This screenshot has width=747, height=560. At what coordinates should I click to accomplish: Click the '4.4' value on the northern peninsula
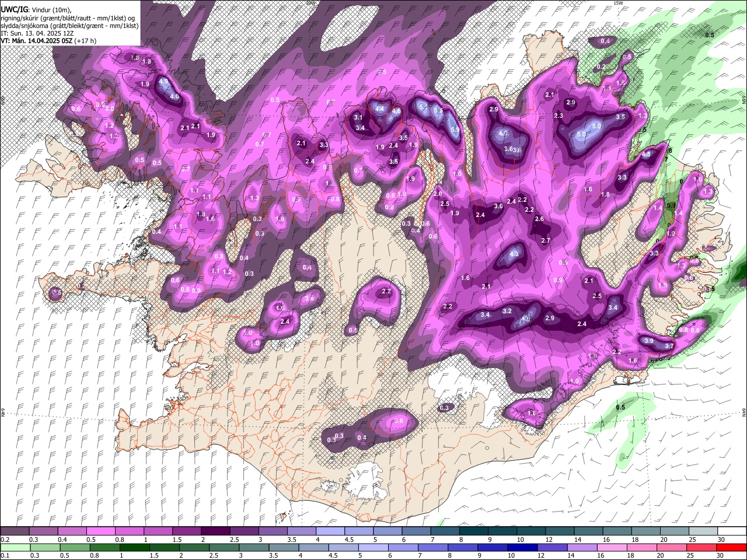click(x=379, y=108)
